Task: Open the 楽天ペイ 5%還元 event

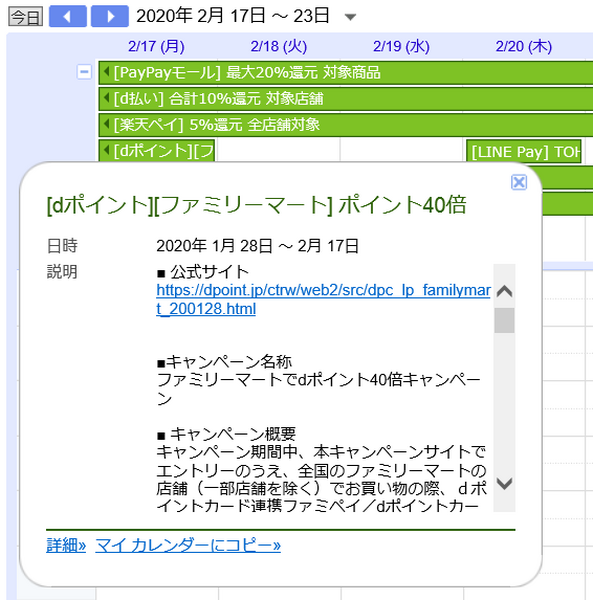Action: (x=346, y=125)
